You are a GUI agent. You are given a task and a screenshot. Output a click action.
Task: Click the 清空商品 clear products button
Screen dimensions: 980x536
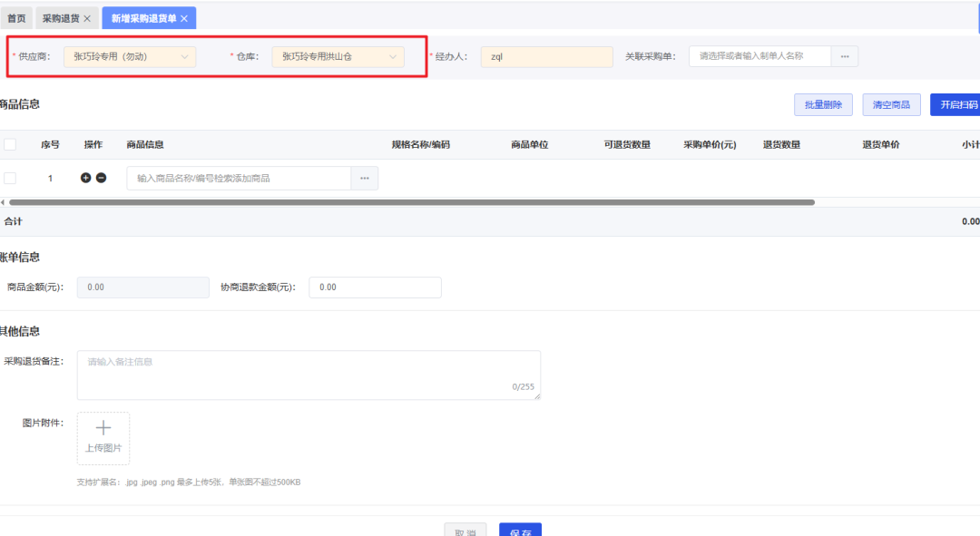tap(890, 103)
